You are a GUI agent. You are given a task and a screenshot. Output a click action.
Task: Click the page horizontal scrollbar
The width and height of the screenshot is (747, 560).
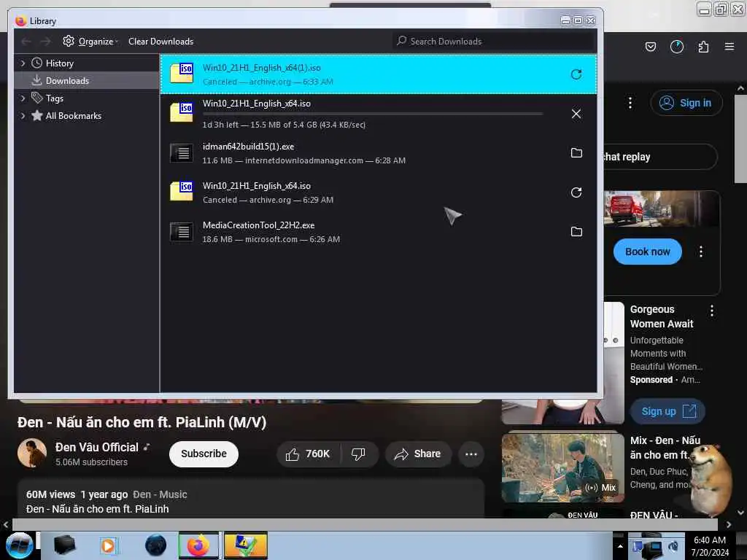pyautogui.click(x=365, y=525)
